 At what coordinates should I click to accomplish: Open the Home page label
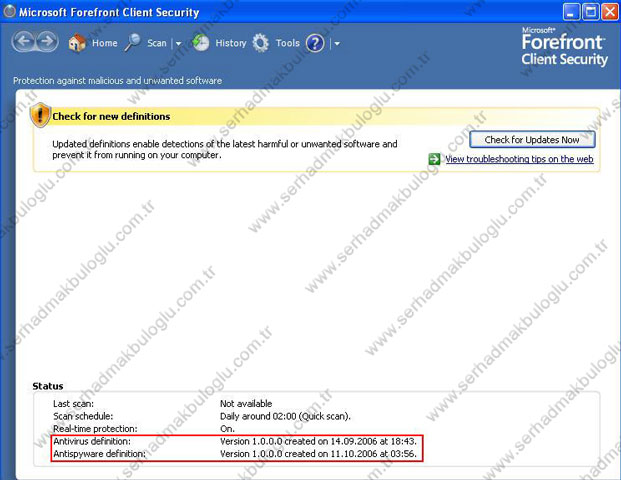(x=105, y=43)
